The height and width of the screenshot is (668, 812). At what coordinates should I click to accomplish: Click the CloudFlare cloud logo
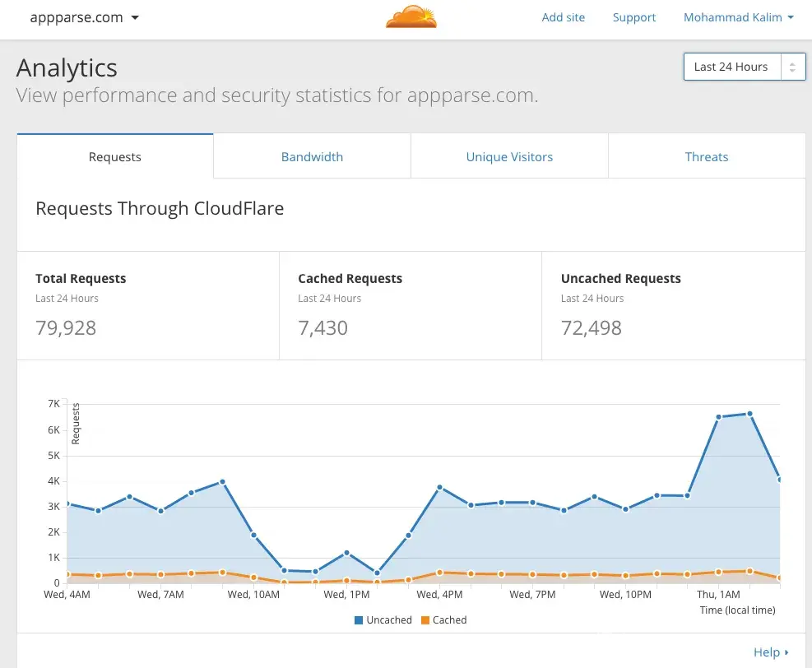pos(412,17)
